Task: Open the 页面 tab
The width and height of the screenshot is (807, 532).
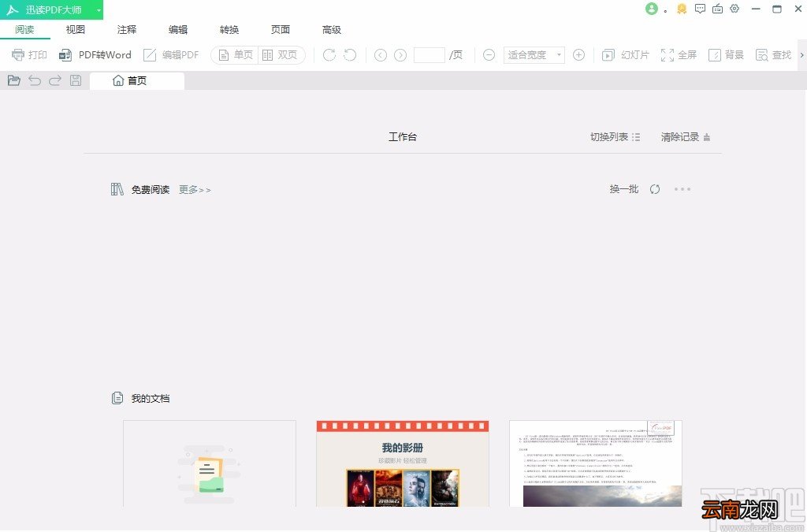Action: pos(281,29)
